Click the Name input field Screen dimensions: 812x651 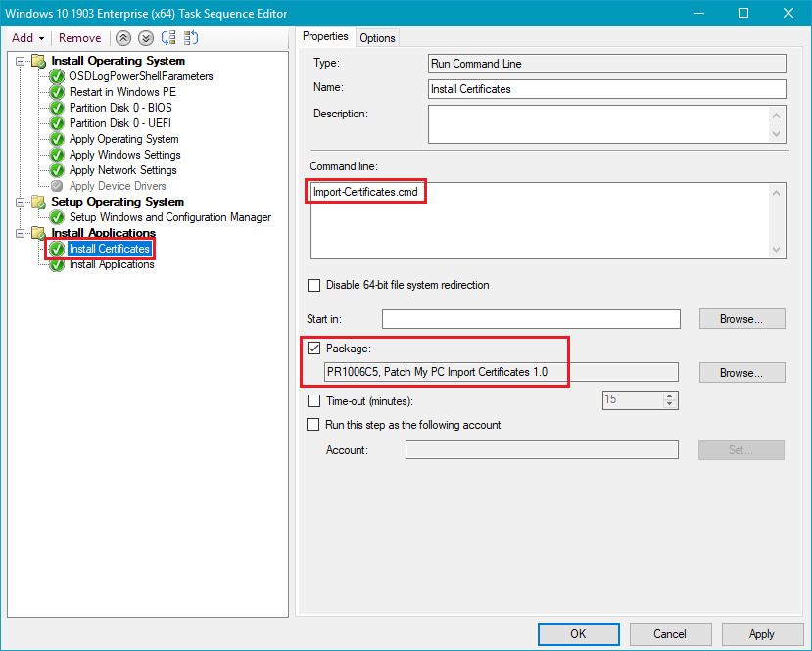coord(607,89)
